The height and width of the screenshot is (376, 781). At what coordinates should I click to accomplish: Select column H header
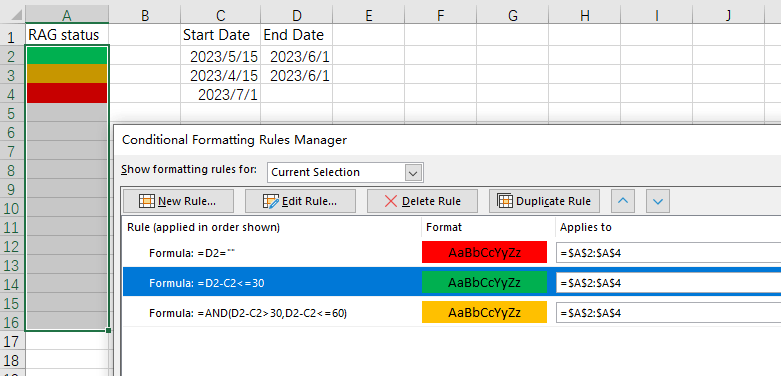click(585, 15)
